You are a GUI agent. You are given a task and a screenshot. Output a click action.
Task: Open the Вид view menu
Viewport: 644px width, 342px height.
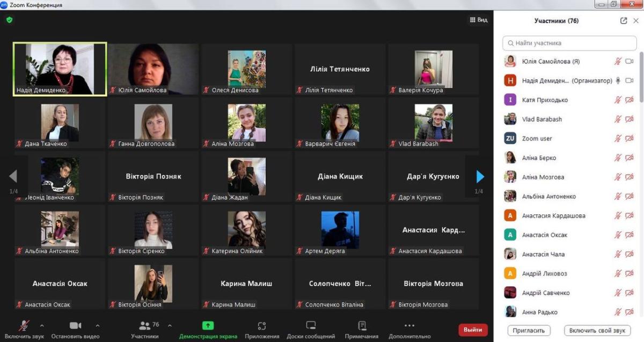[x=478, y=20]
